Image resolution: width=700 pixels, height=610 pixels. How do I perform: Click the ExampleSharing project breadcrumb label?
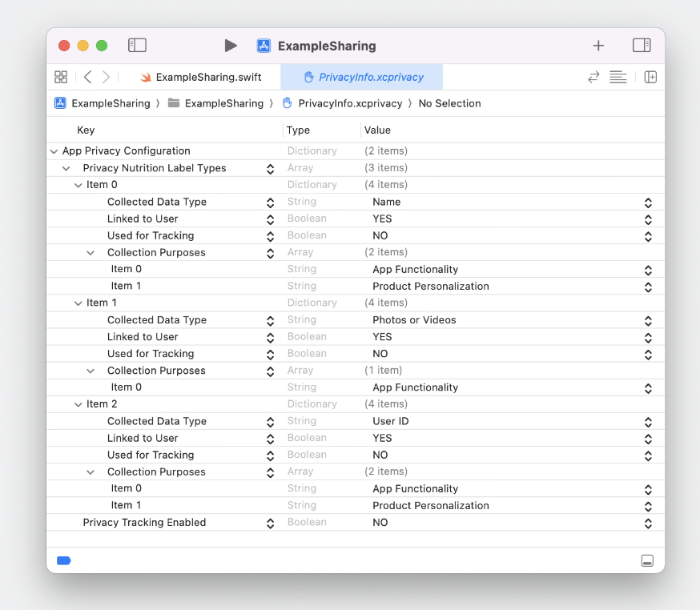(111, 103)
